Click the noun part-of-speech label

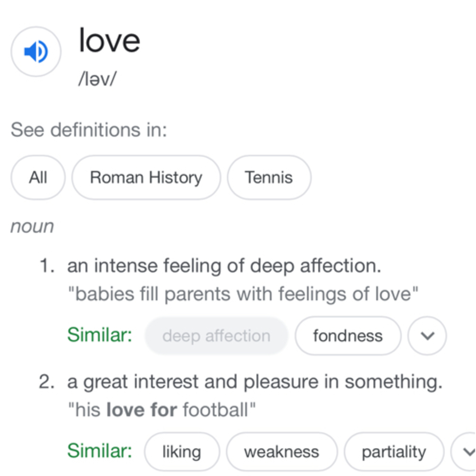(x=32, y=226)
